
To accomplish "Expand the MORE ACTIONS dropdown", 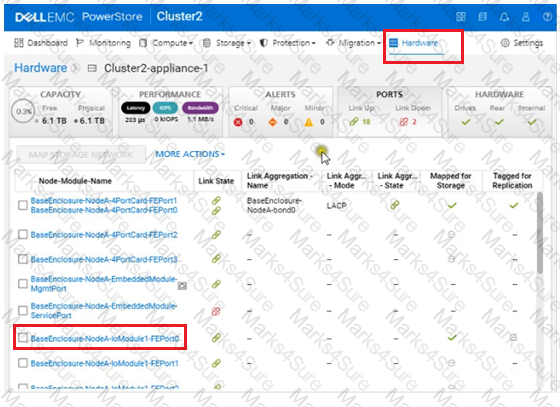I will pos(190,154).
